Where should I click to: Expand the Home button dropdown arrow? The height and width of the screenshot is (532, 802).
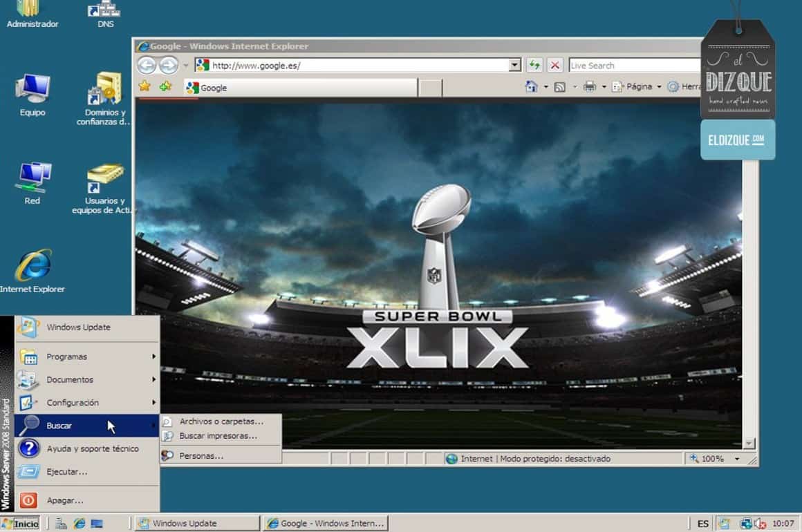pyautogui.click(x=545, y=87)
